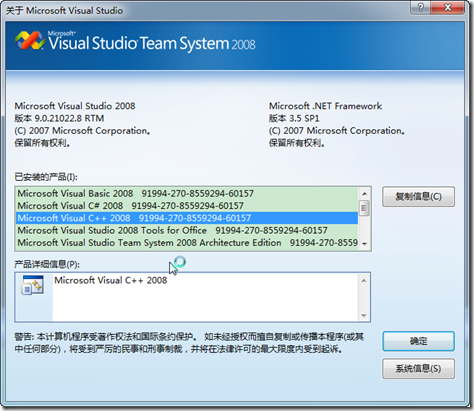Select the highlighted Microsoft Visual C++ 2008 row
The image size is (474, 411).
pyautogui.click(x=187, y=218)
